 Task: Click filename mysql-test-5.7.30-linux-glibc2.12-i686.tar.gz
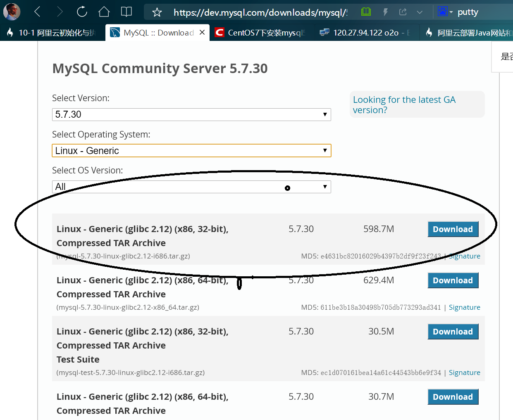[x=131, y=373]
